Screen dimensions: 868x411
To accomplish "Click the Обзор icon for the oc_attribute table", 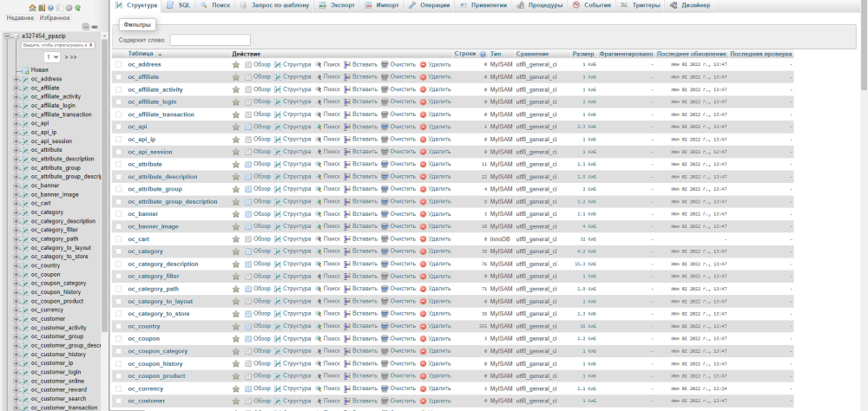I will pyautogui.click(x=248, y=164).
